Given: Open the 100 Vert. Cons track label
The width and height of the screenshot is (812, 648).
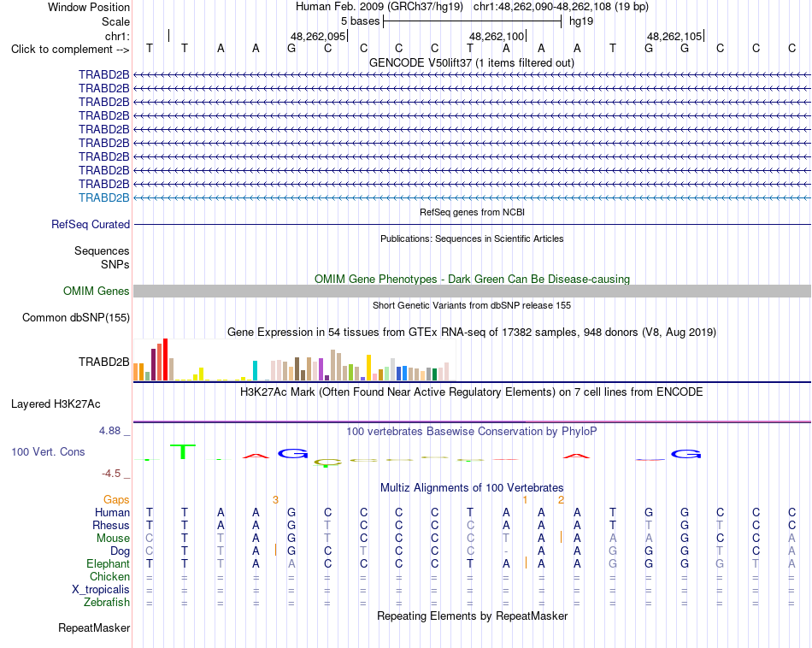Looking at the screenshot, I should 48,451.
